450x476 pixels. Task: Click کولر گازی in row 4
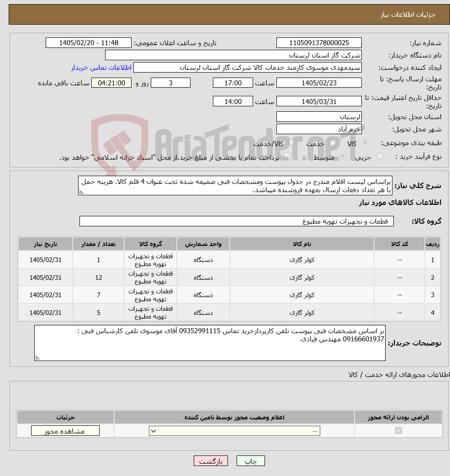coord(302,313)
